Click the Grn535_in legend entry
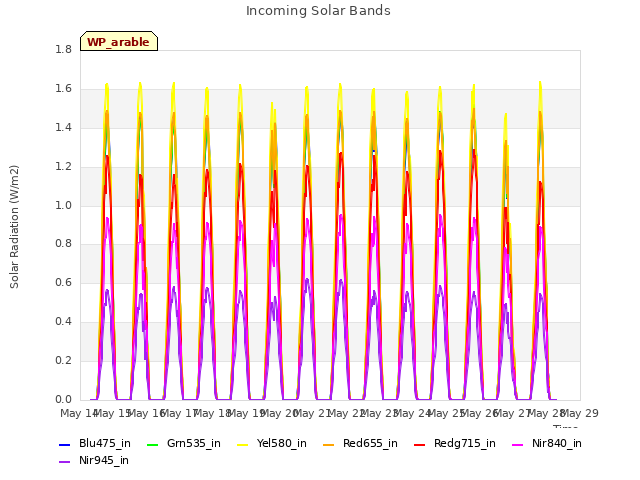Image resolution: width=640 pixels, height=480 pixels. point(184,443)
